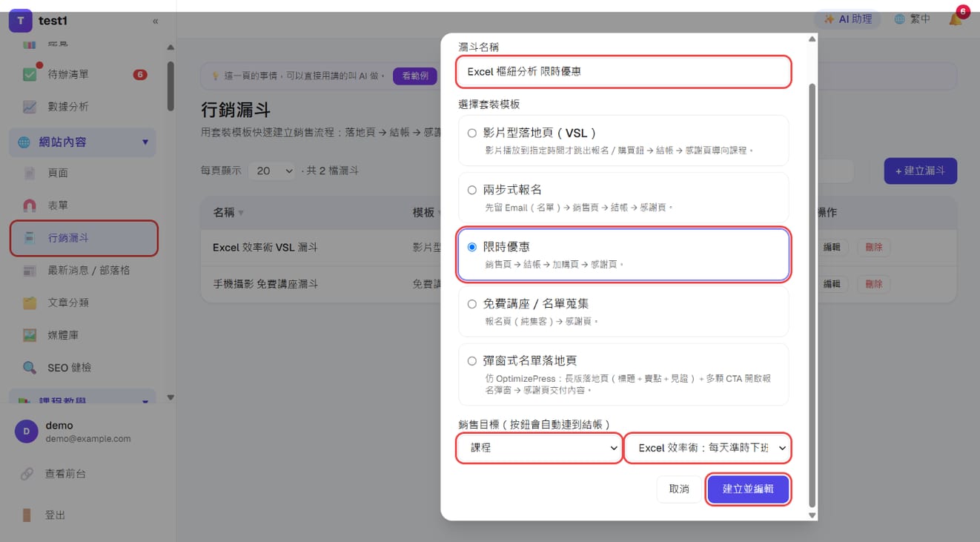Open the 課程 sales target type dropdown
980x542 pixels.
pyautogui.click(x=539, y=448)
